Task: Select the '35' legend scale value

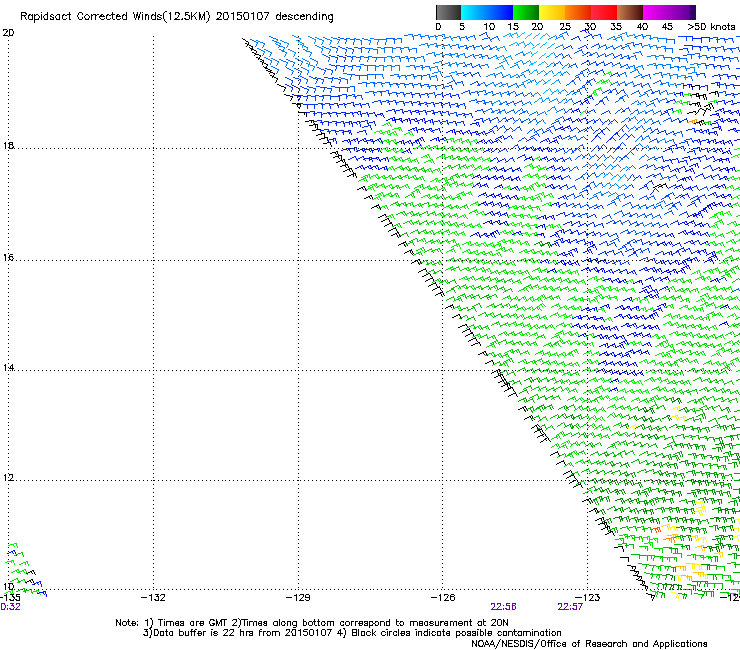Action: [x=616, y=27]
